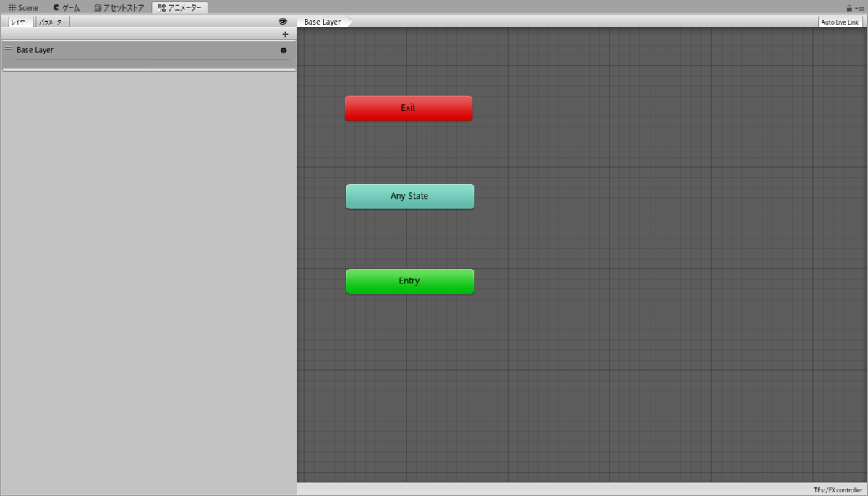This screenshot has width=868, height=496.
Task: Select the Any State node
Action: click(x=410, y=196)
